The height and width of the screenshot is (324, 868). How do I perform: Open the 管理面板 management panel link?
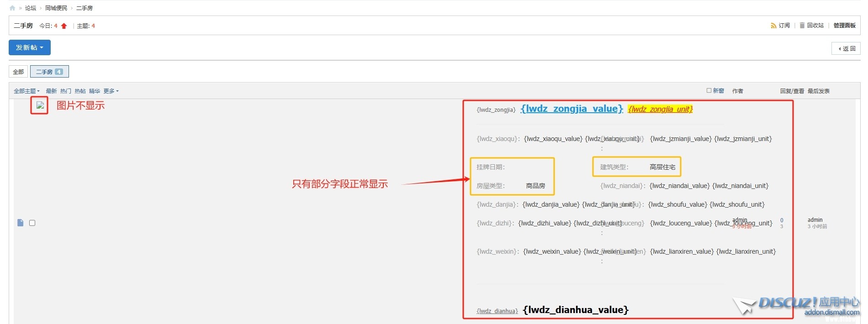click(x=844, y=26)
